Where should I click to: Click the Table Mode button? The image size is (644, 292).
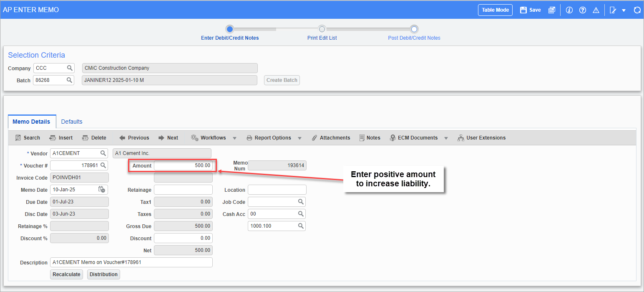coord(495,10)
